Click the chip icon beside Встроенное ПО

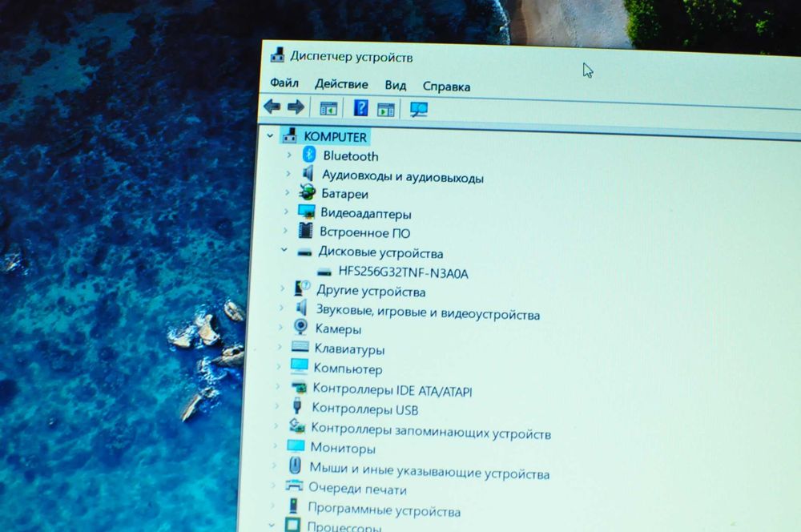click(x=305, y=231)
